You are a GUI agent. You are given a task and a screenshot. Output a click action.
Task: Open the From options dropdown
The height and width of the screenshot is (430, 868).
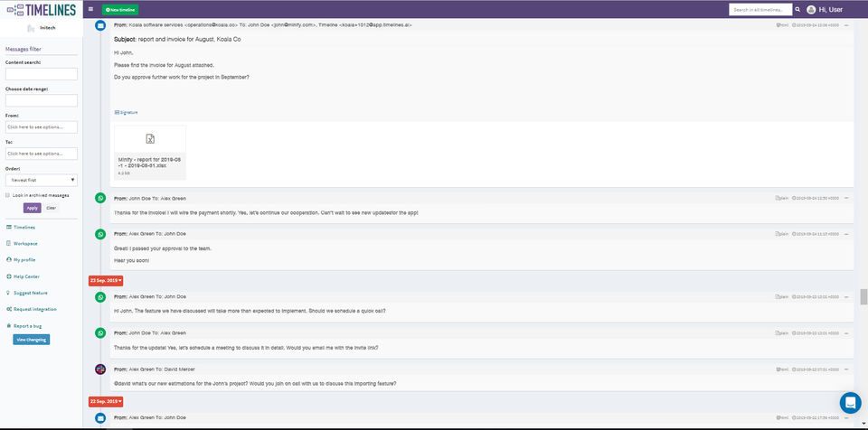tap(41, 127)
